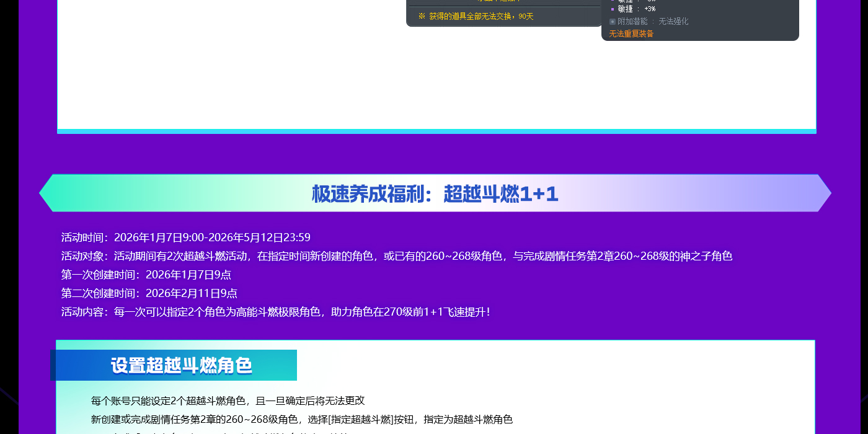Click the cyan bottom border of the upper panel
Image resolution: width=868 pixels, height=434 pixels.
click(x=436, y=131)
